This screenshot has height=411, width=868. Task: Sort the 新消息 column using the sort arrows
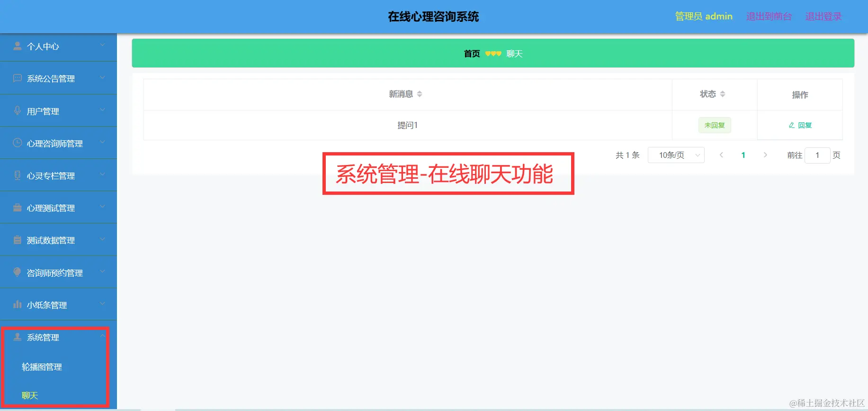click(420, 94)
